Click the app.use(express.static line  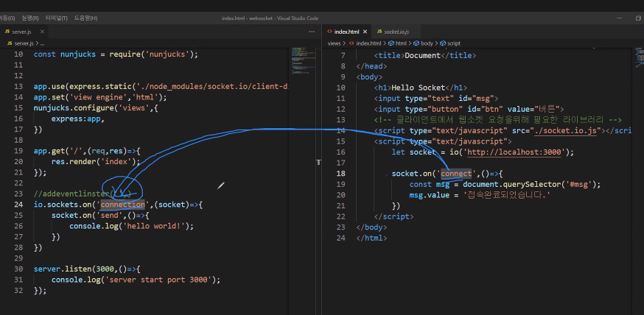161,87
